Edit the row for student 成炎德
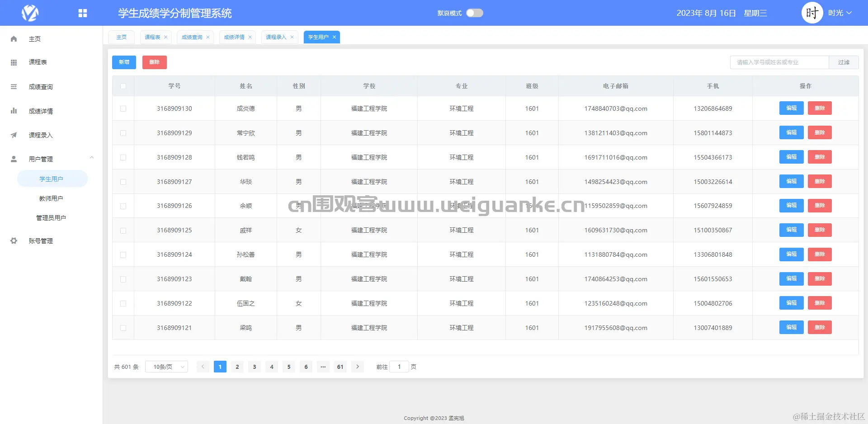 (791, 108)
